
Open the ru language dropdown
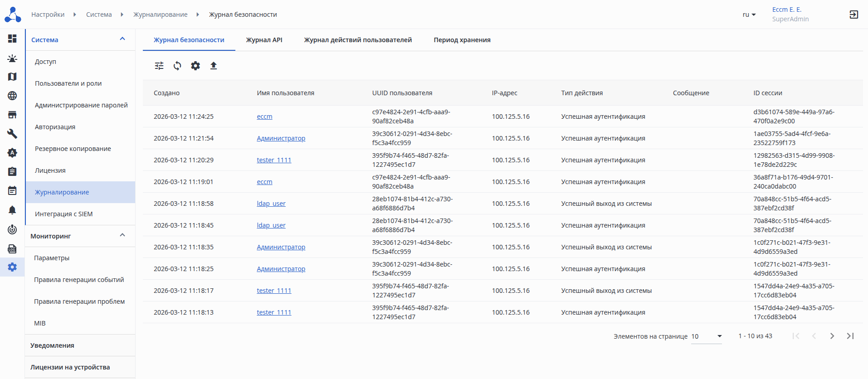pos(749,15)
